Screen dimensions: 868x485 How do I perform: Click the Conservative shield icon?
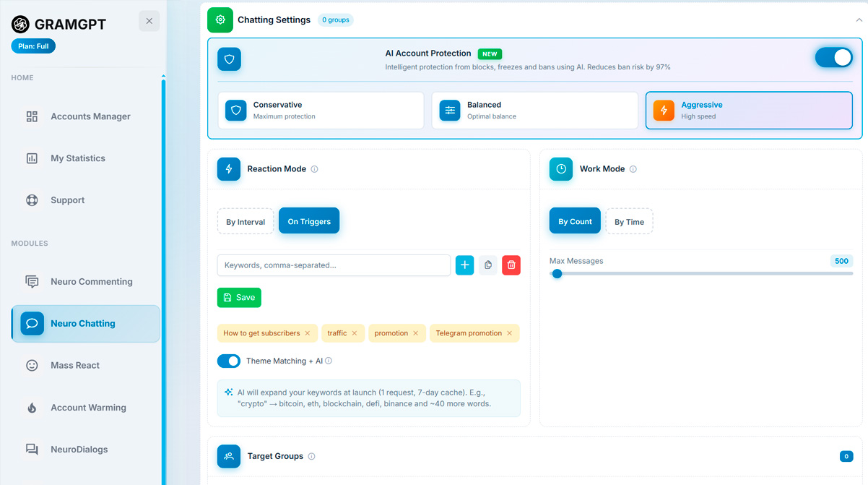point(236,111)
